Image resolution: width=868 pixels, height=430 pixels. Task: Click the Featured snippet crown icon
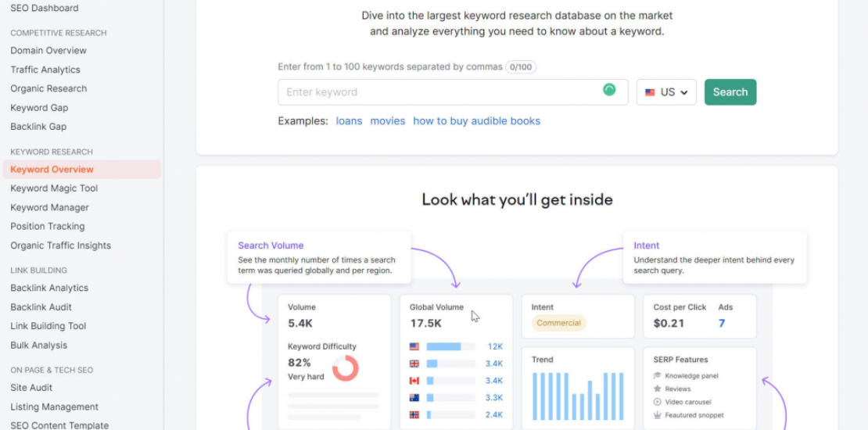coord(657,415)
